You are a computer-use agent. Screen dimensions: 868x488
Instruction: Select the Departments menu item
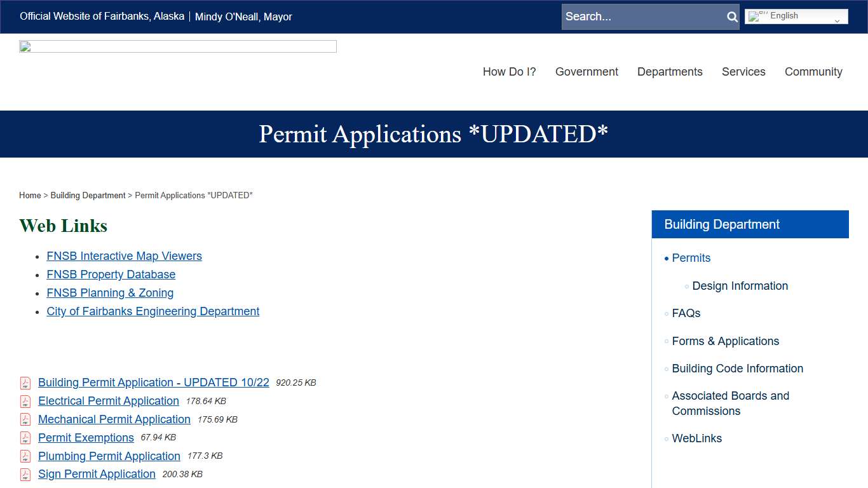click(670, 72)
